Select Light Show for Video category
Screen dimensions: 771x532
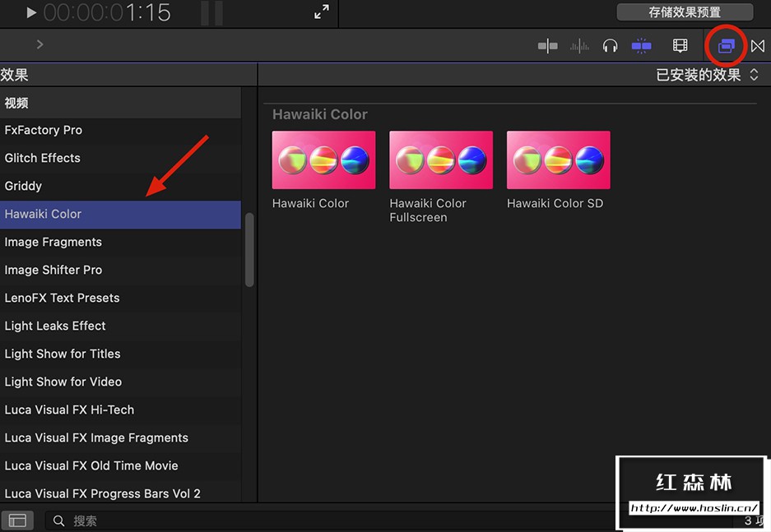120,382
